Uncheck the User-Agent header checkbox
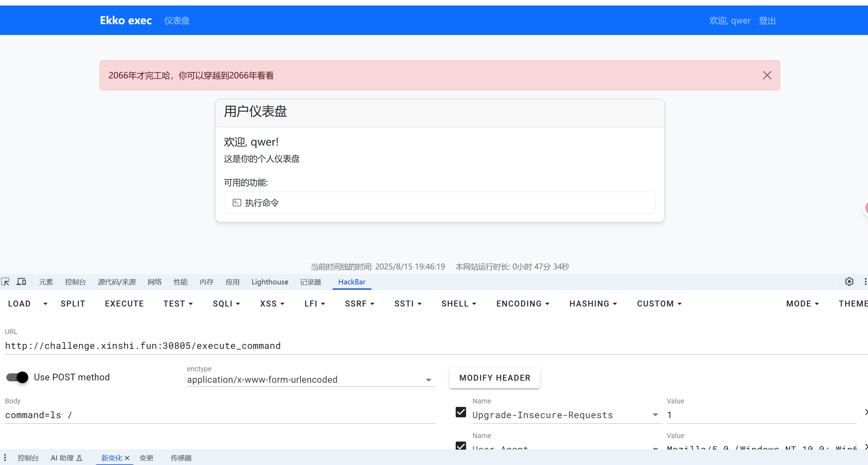Screen dimensions: 868x465 [461, 446]
